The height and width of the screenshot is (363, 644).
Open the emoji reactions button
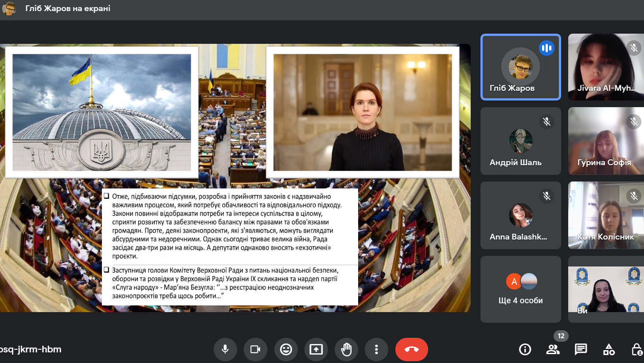coord(286,349)
